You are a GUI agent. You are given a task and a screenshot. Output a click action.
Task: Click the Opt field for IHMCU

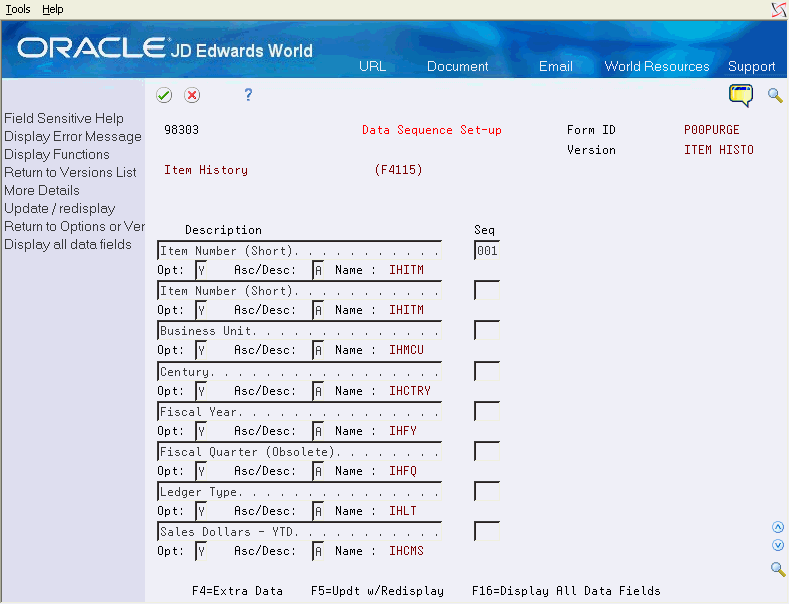[x=201, y=350]
